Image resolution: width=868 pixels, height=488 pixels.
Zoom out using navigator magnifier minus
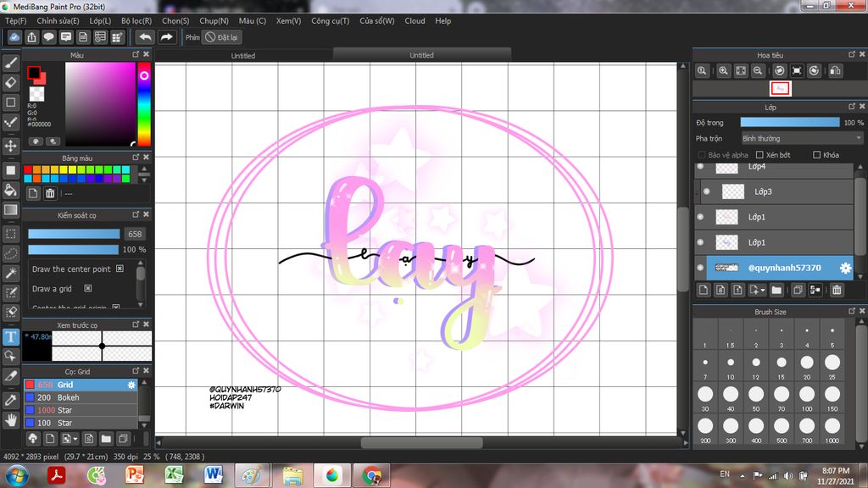click(758, 71)
